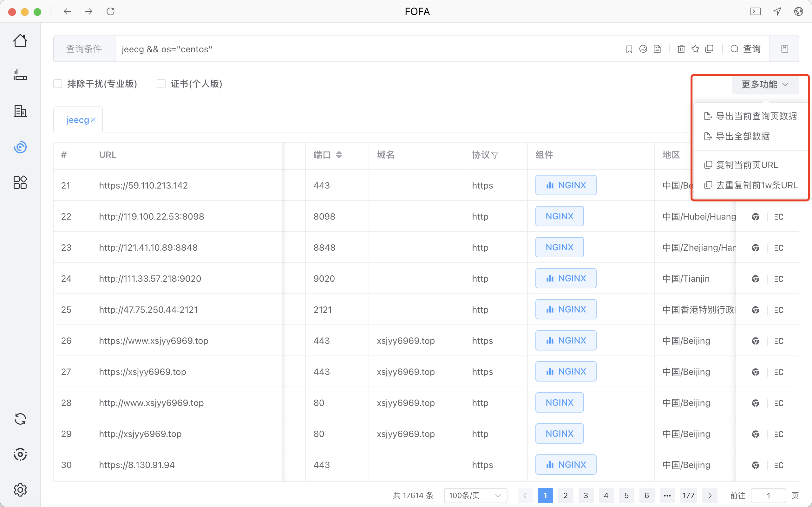This screenshot has width=812, height=507.
Task: Click the refresh sync icon in sidebar
Action: pos(20,419)
